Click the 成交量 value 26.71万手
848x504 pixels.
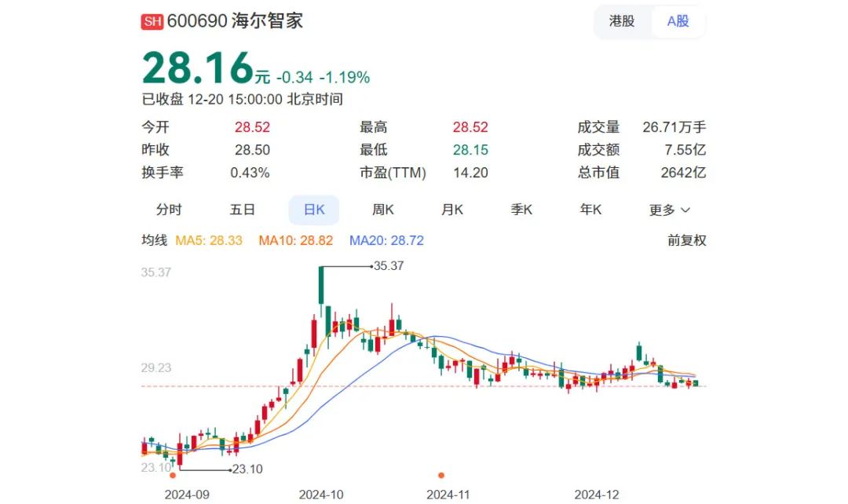tap(674, 127)
